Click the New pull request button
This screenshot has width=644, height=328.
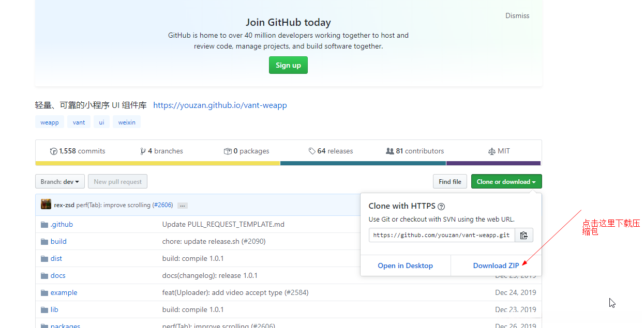tap(118, 182)
